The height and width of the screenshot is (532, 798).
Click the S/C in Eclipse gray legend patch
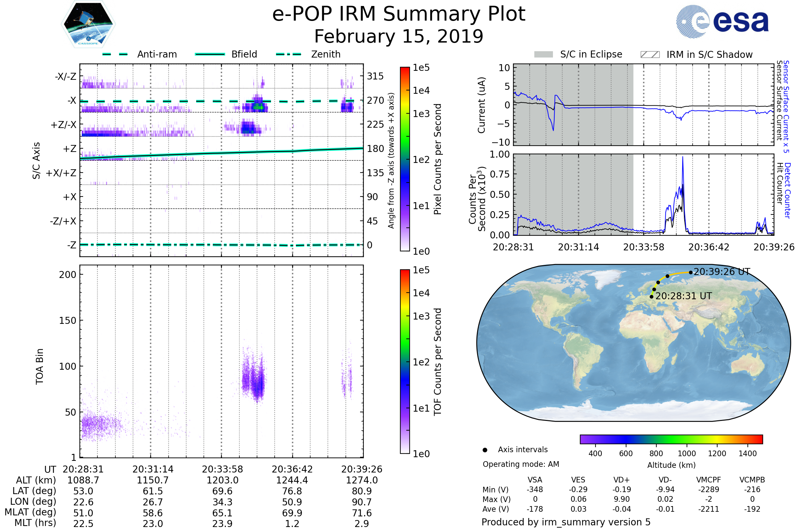point(543,55)
